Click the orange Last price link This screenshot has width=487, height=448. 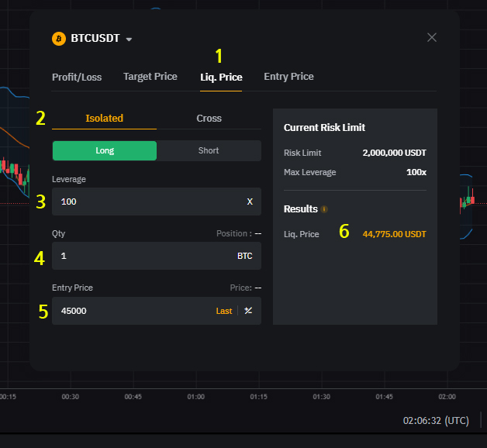223,311
